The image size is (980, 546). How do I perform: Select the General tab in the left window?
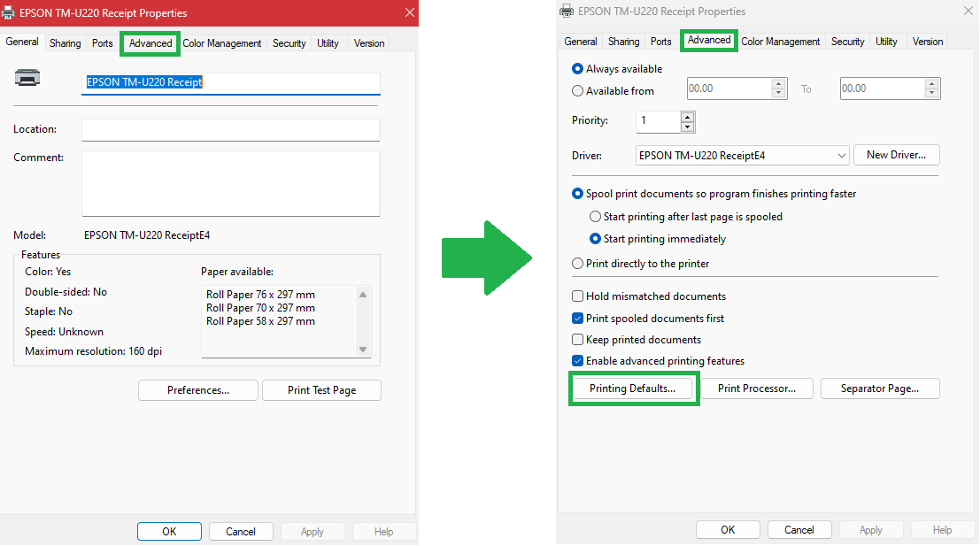(22, 42)
